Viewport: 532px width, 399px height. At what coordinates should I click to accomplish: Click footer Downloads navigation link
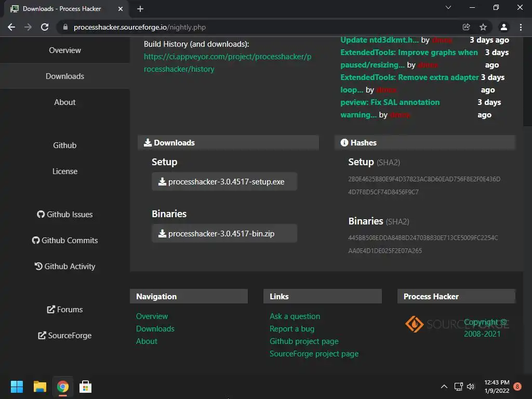[x=155, y=329]
